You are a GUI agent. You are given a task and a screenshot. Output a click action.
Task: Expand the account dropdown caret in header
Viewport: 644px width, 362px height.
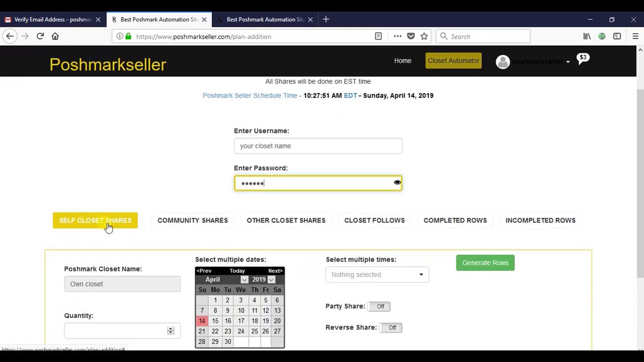pyautogui.click(x=568, y=62)
